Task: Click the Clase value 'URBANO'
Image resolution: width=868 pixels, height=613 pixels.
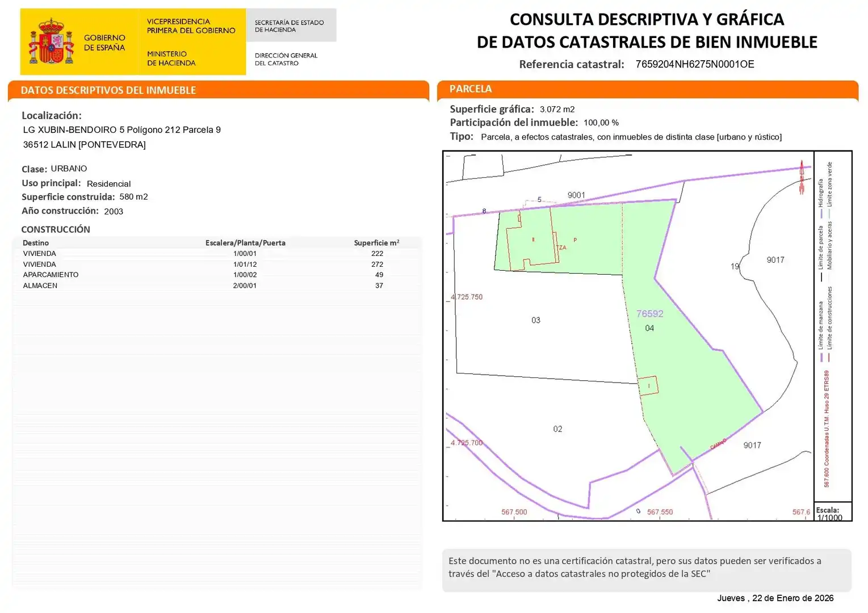Action: coord(69,169)
